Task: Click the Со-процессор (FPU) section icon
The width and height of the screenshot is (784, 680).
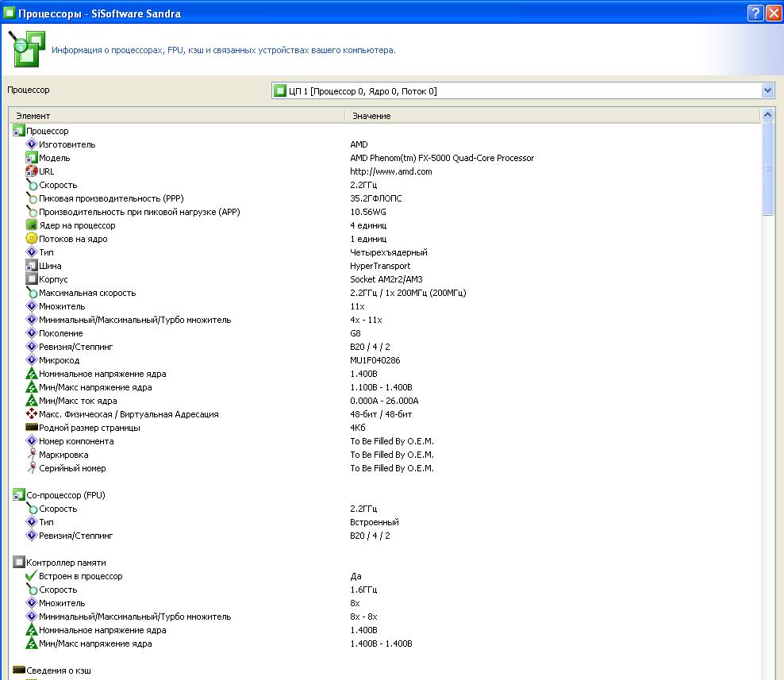Action: click(18, 495)
